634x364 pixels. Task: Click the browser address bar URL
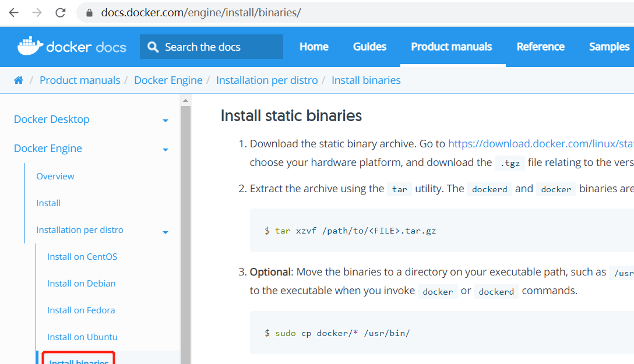pos(201,13)
